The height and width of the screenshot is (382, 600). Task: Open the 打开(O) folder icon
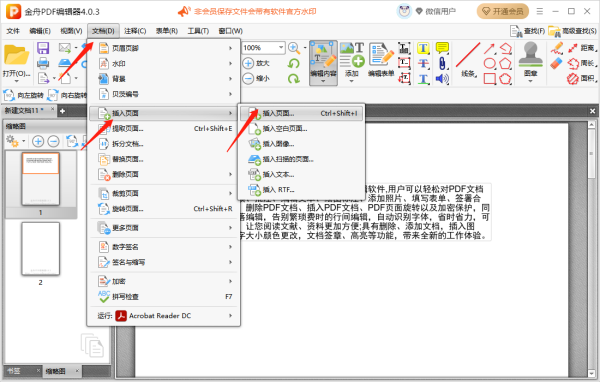(x=16, y=56)
